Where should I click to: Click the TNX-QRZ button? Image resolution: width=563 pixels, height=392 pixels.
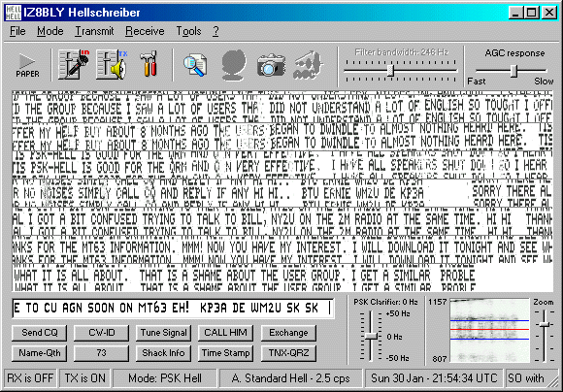click(x=288, y=353)
